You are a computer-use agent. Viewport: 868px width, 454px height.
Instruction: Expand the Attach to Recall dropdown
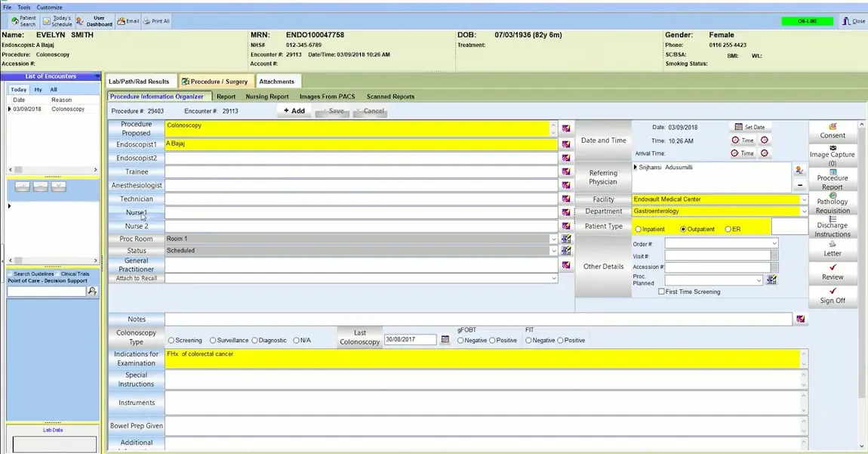(552, 278)
